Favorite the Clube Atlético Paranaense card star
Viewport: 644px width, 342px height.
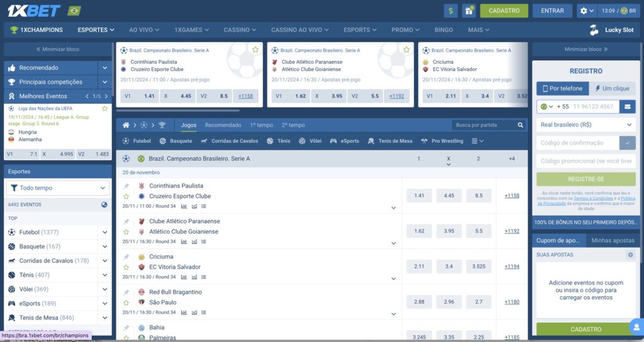pyautogui.click(x=407, y=50)
